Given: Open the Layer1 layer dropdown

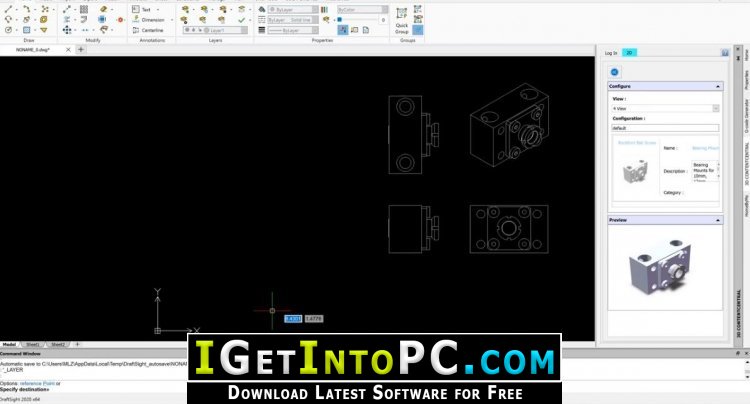Looking at the screenshot, I should coord(216,30).
